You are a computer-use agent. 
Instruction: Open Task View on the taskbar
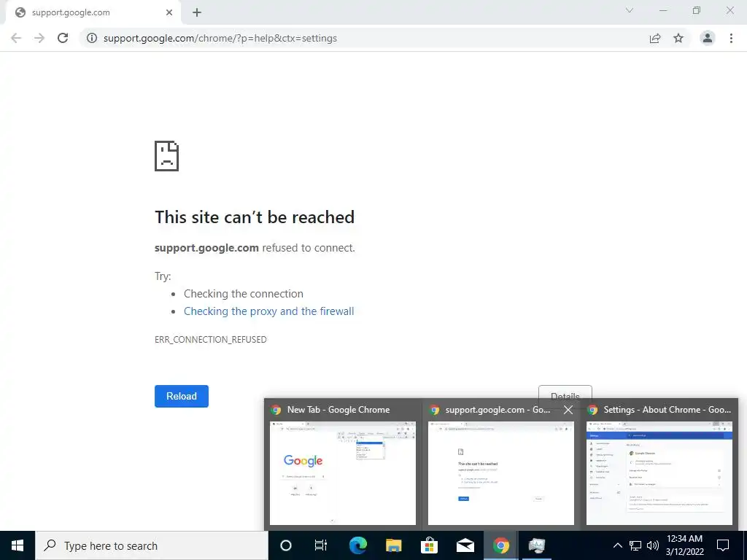pos(321,545)
